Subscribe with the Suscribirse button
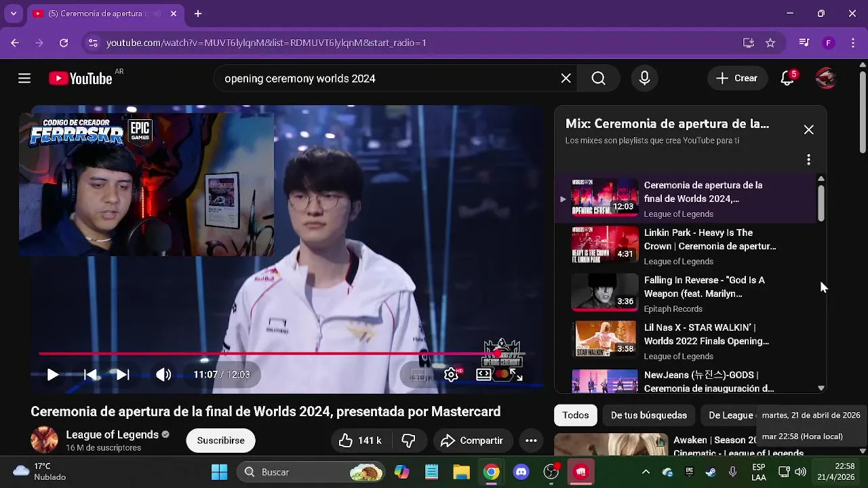Image resolution: width=868 pixels, height=488 pixels. [x=220, y=441]
